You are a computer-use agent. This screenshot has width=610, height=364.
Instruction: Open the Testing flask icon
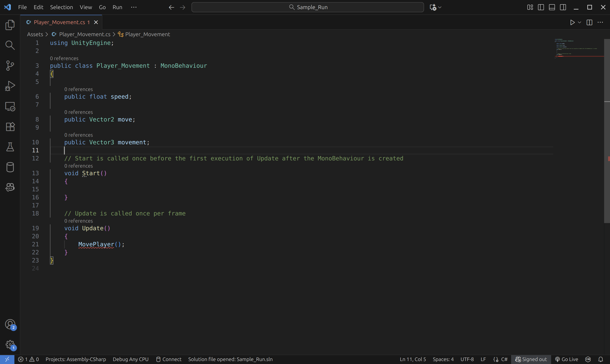10,147
